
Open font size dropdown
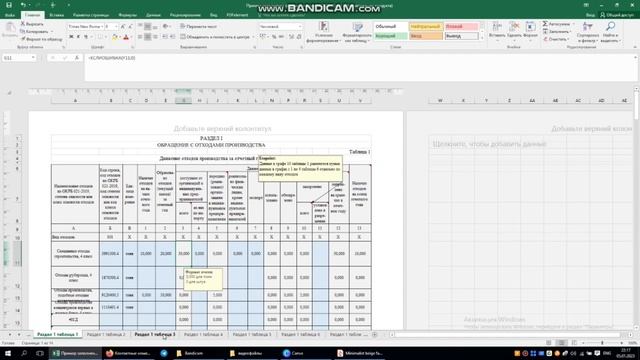coord(116,27)
